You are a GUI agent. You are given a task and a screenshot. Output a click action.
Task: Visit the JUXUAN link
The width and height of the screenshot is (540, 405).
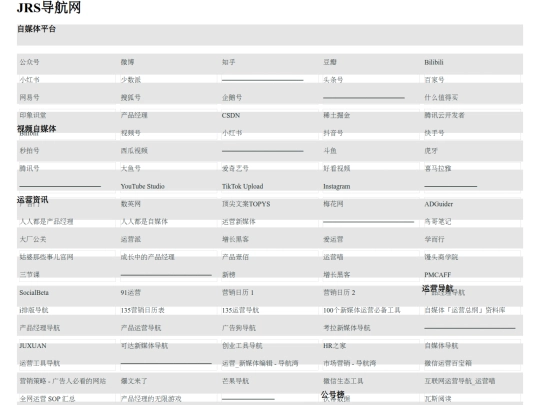pyautogui.click(x=33, y=346)
